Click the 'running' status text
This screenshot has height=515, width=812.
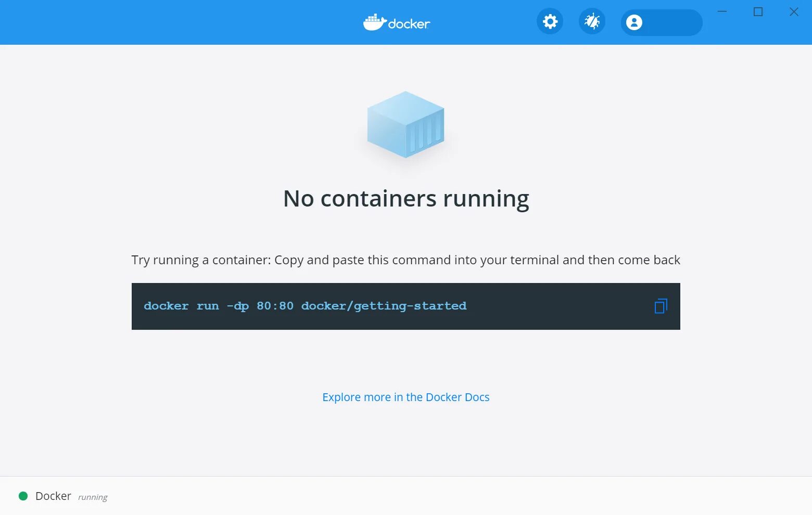coord(93,497)
